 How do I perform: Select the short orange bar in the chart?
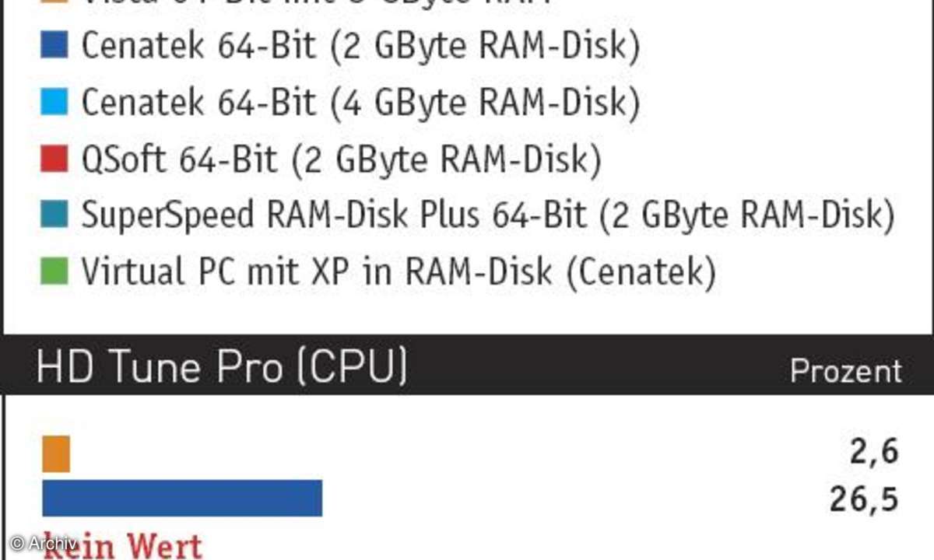click(x=56, y=453)
